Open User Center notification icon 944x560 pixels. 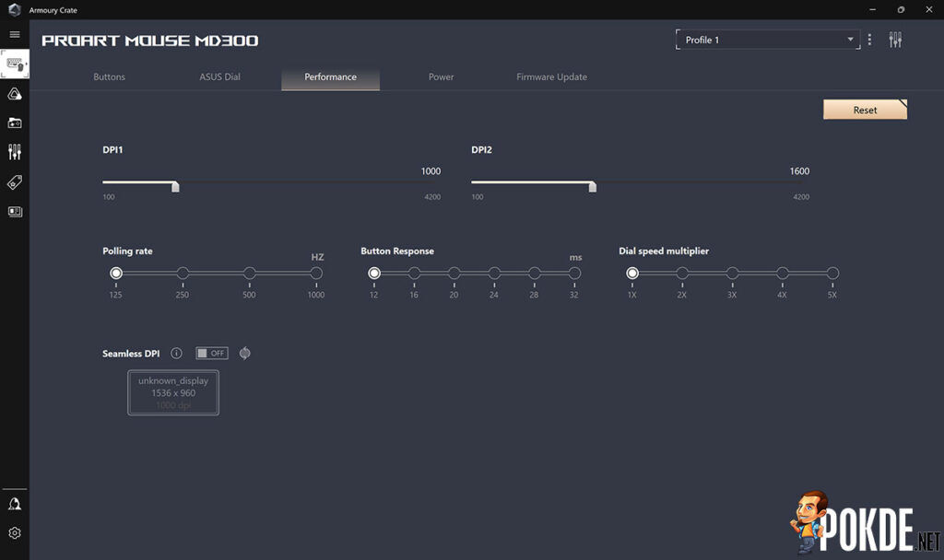point(15,504)
